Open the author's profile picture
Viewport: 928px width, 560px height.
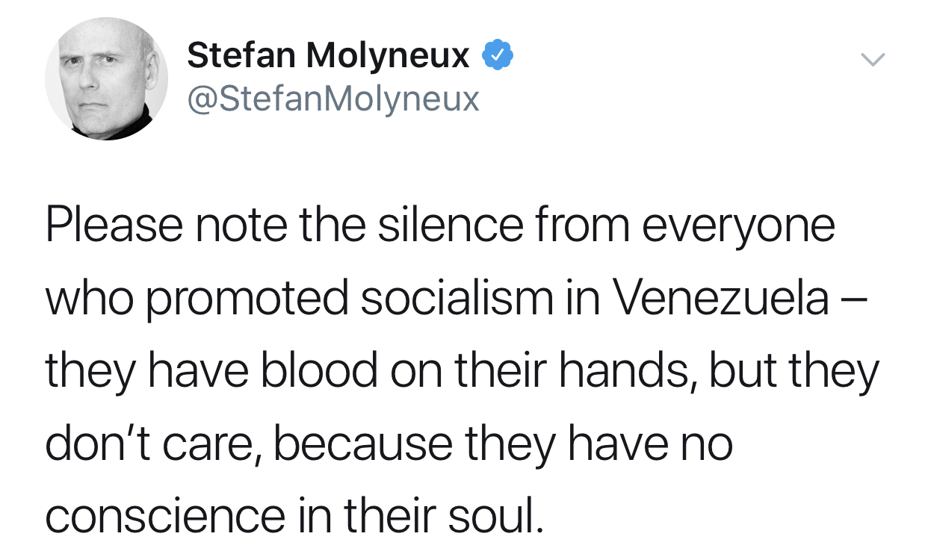pyautogui.click(x=107, y=78)
